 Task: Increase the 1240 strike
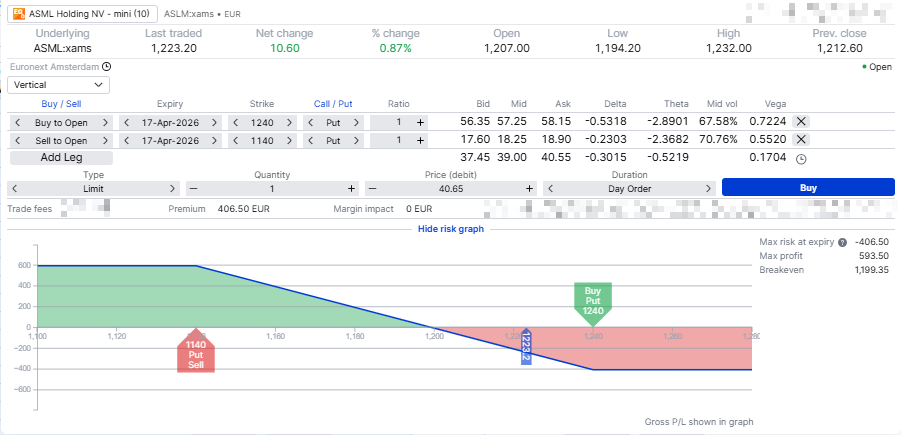click(288, 122)
